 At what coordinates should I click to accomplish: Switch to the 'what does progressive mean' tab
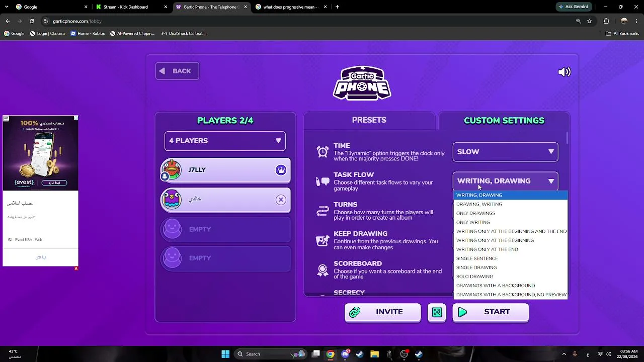pyautogui.click(x=291, y=7)
